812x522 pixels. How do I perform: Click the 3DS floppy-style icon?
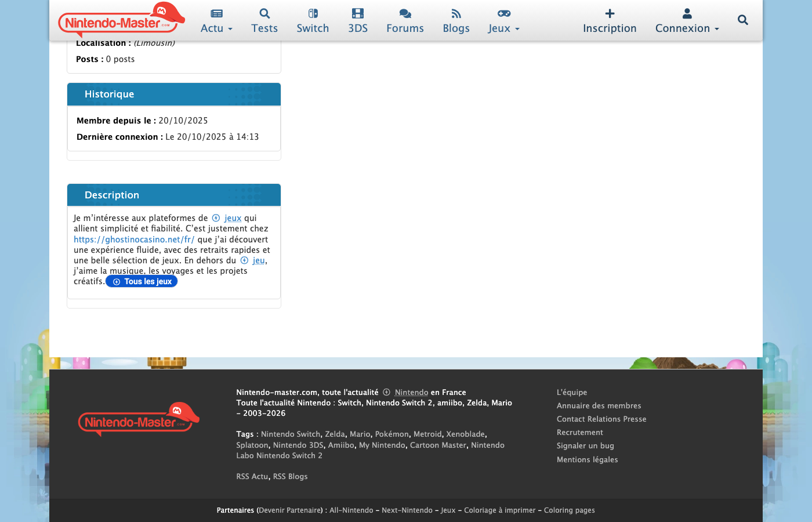pyautogui.click(x=358, y=13)
